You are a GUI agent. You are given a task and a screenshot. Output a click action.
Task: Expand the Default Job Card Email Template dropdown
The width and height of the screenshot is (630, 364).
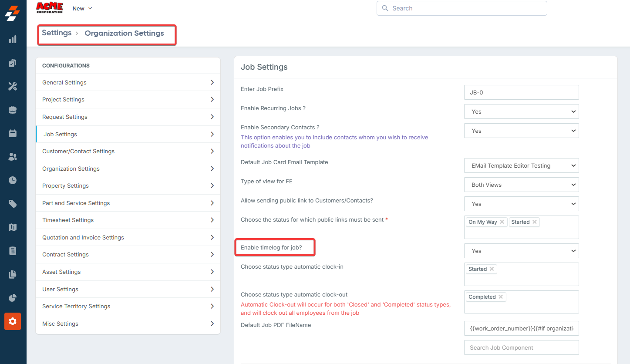click(x=521, y=165)
